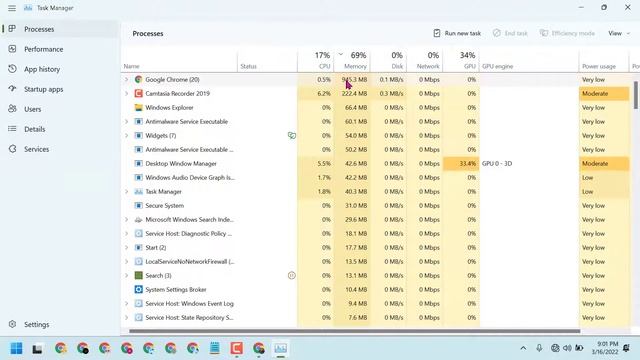Select the Windows Audio Device Graph icon

(138, 178)
